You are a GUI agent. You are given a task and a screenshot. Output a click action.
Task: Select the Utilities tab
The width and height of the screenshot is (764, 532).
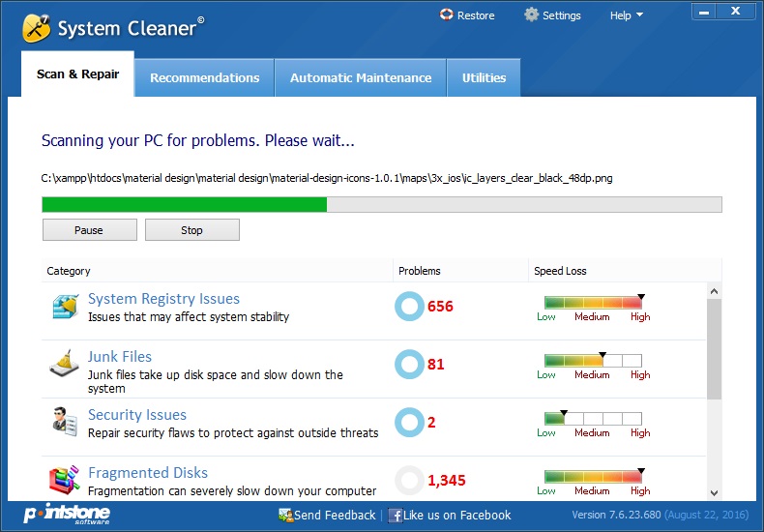(x=484, y=77)
